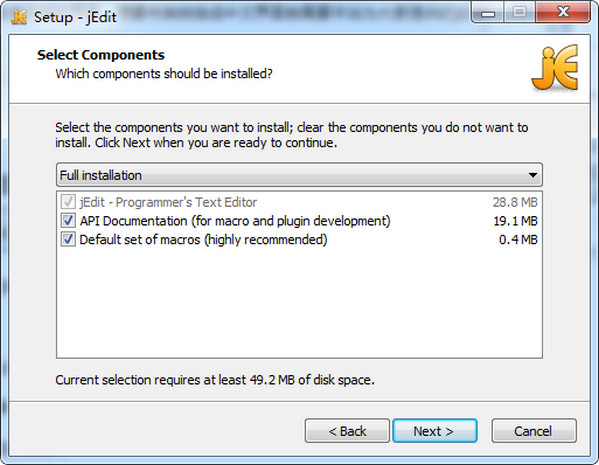This screenshot has height=465, width=599.
Task: Select the Default set of macros label
Action: pyautogui.click(x=203, y=240)
